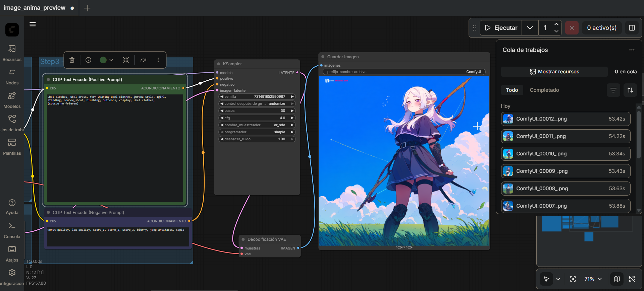Delete the selected node with trash icon
The height and width of the screenshot is (291, 644).
[x=72, y=60]
